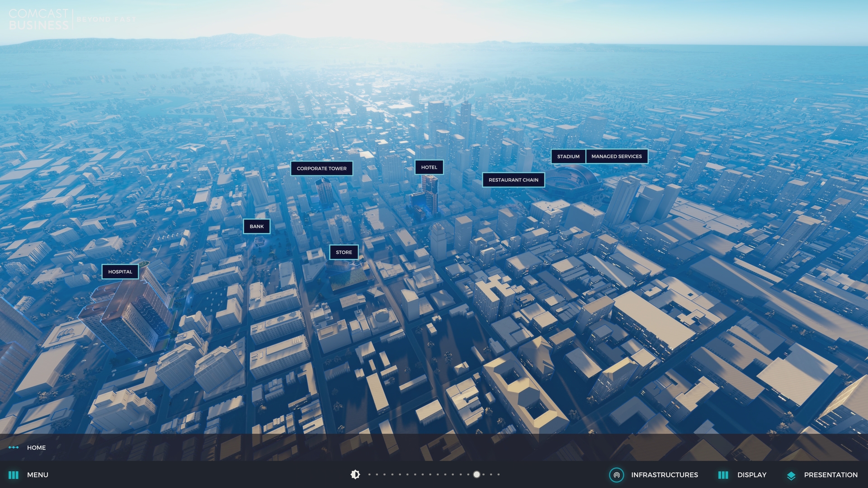Image resolution: width=868 pixels, height=488 pixels.
Task: Click the brightness time-of-day icon
Action: coord(355,474)
